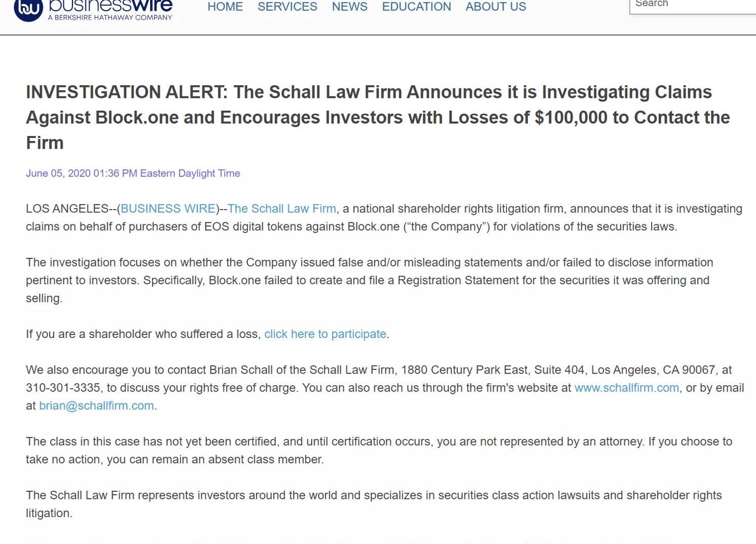756x544 pixels.
Task: Click the Business Wire logo icon
Action: pyautogui.click(x=28, y=9)
